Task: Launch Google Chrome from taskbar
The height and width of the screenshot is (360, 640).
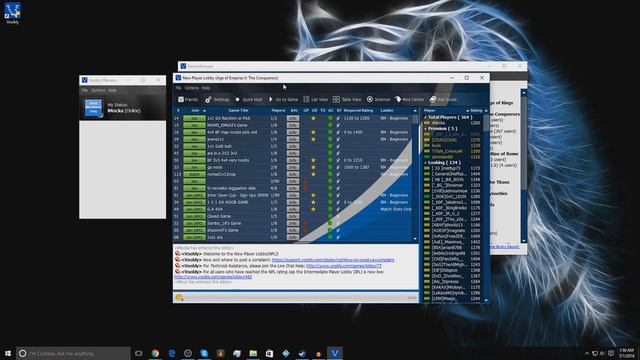Action: [x=155, y=353]
